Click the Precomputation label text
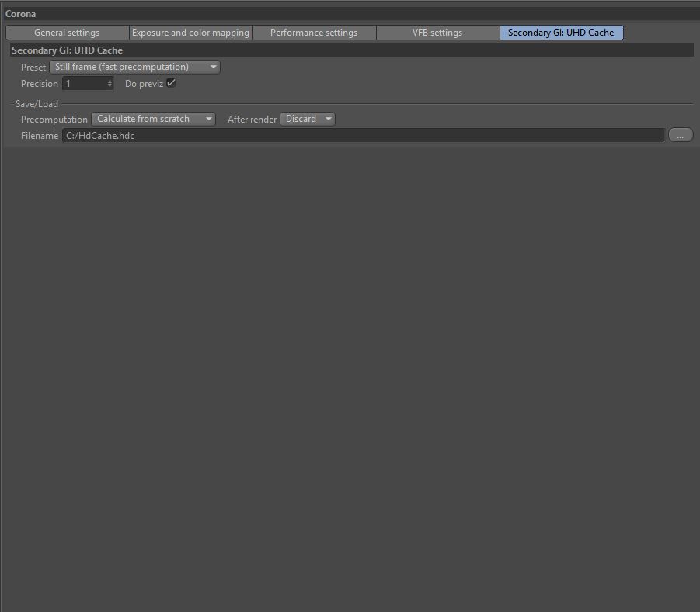Image resolution: width=700 pixels, height=612 pixels. (54, 120)
